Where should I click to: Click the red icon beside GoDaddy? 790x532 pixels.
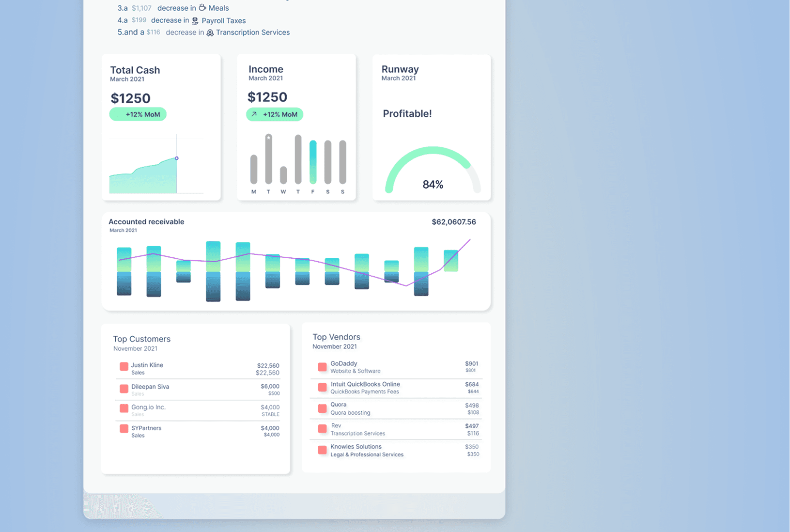coord(322,367)
